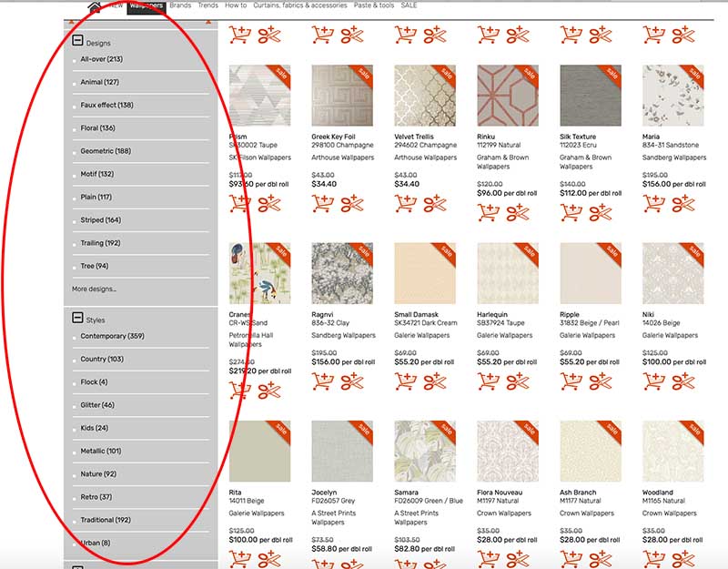Order a sample of Silk Texture
Screen dimensions: 728x569
[x=600, y=213]
